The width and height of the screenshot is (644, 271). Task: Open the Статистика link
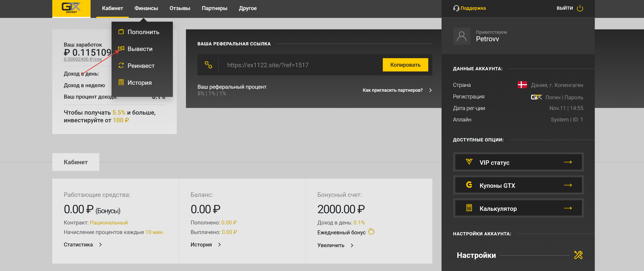tap(78, 245)
